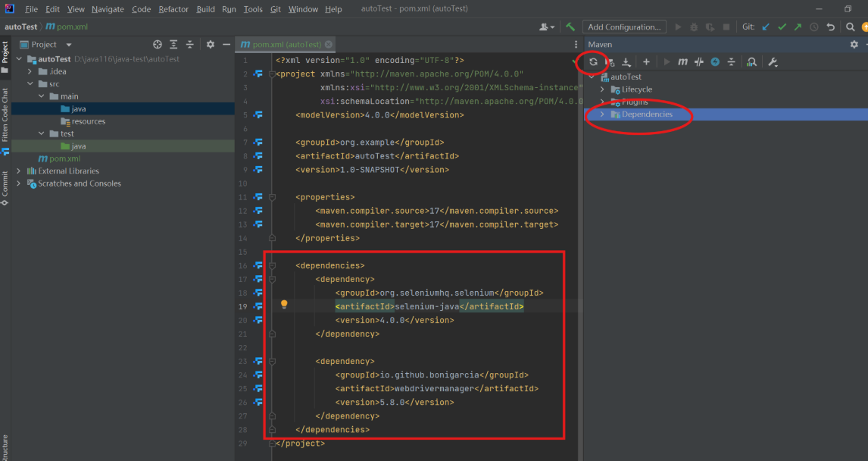Fold the first dependency at line 17
The image size is (868, 461).
(273, 279)
